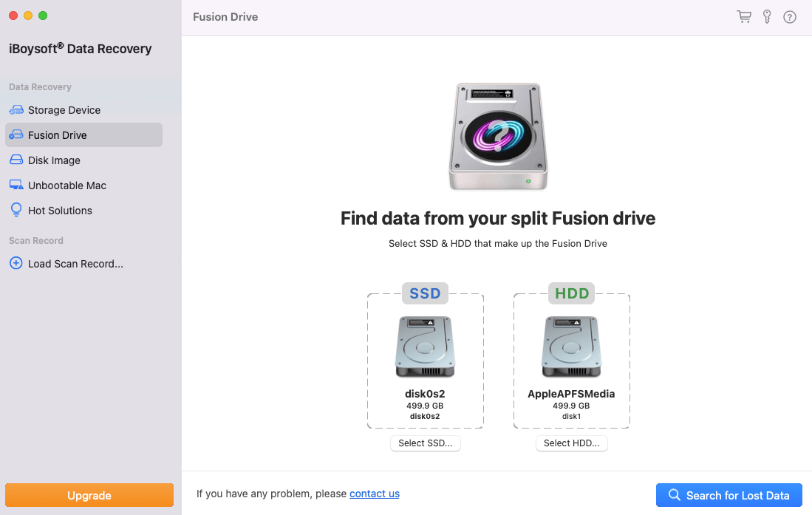Click the Fusion Drive icon in the sidebar

(16, 134)
